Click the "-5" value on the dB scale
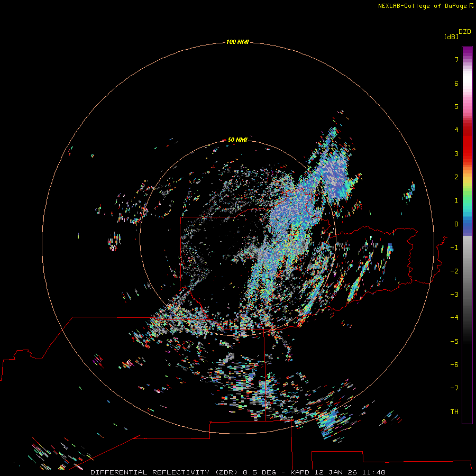This screenshot has height=476, width=476. click(x=454, y=342)
